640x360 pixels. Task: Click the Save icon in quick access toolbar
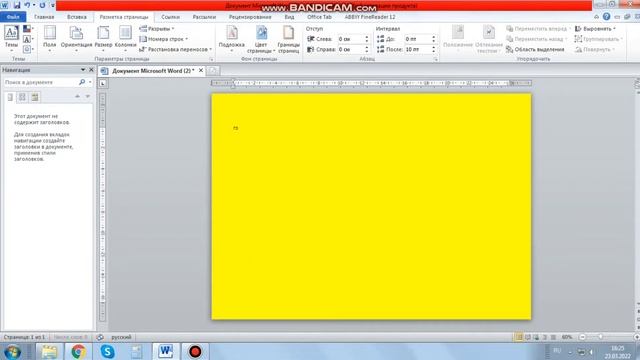click(17, 5)
